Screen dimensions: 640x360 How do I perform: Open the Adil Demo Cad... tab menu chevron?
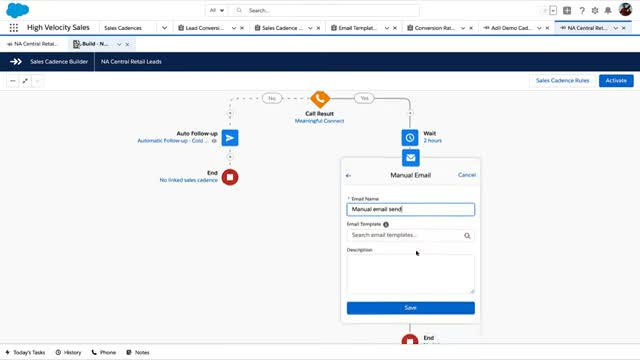(x=539, y=28)
